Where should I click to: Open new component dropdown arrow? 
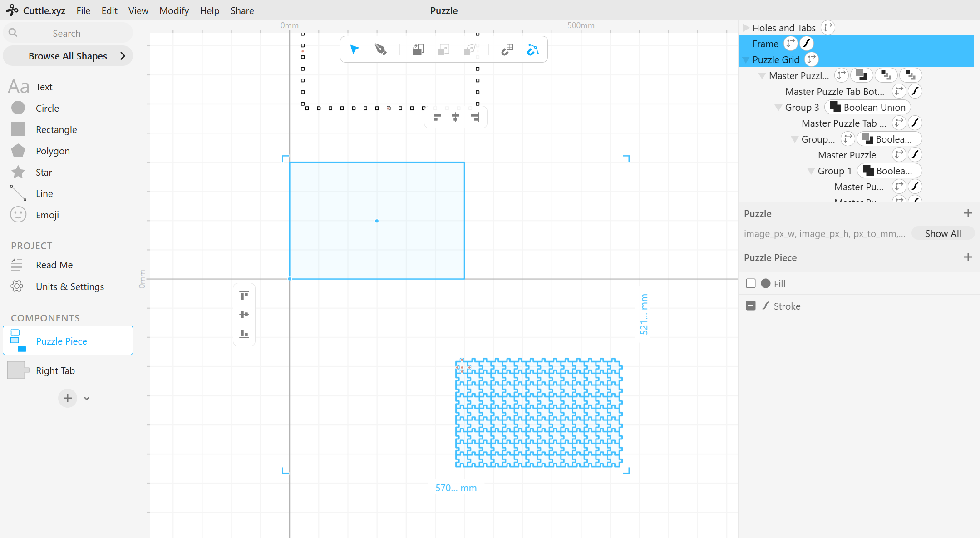(87, 398)
